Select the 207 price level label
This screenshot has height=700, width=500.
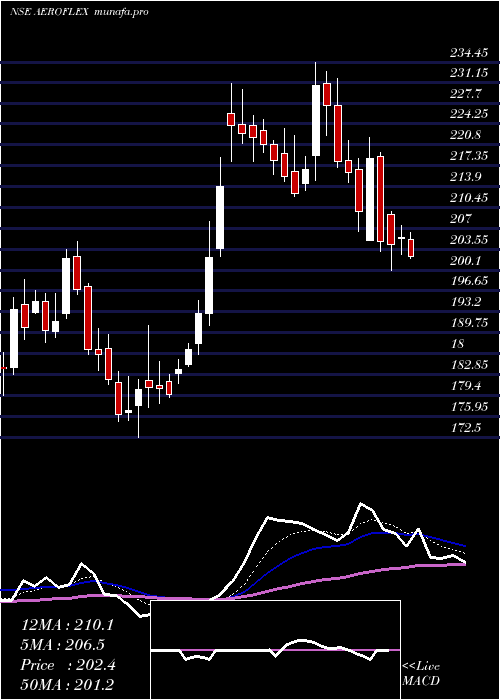click(461, 218)
